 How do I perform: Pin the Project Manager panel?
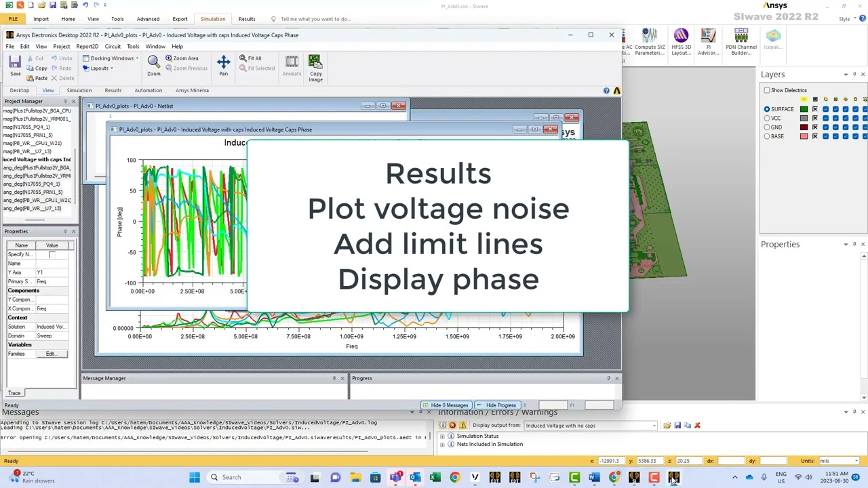pyautogui.click(x=66, y=101)
